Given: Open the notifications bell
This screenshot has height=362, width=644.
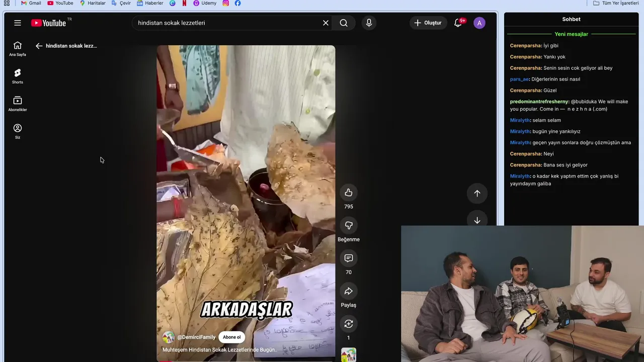Looking at the screenshot, I should click(x=458, y=23).
